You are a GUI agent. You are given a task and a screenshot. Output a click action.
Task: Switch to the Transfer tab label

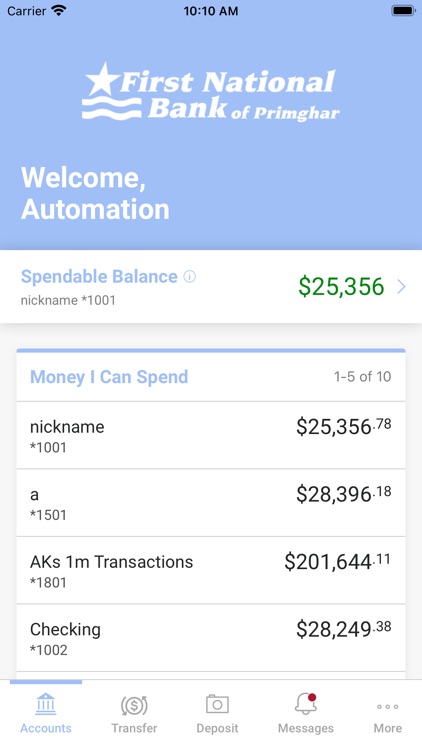pyautogui.click(x=134, y=728)
